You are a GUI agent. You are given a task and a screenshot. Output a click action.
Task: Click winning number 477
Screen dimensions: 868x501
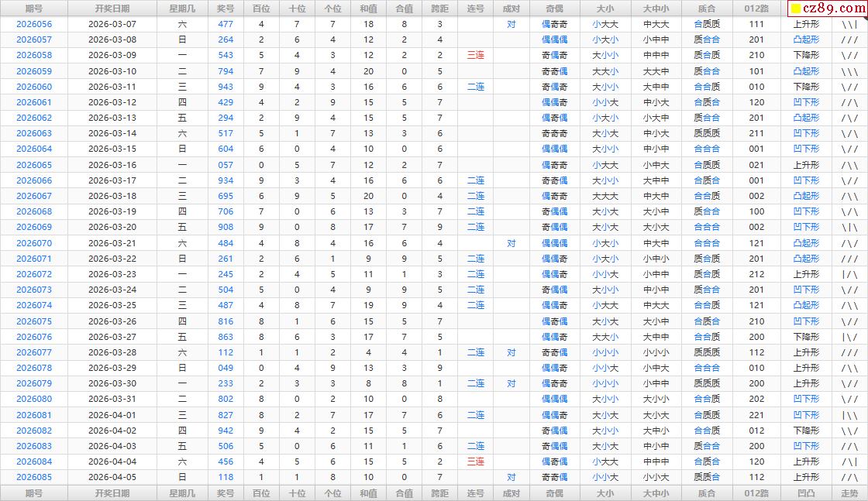click(x=226, y=24)
